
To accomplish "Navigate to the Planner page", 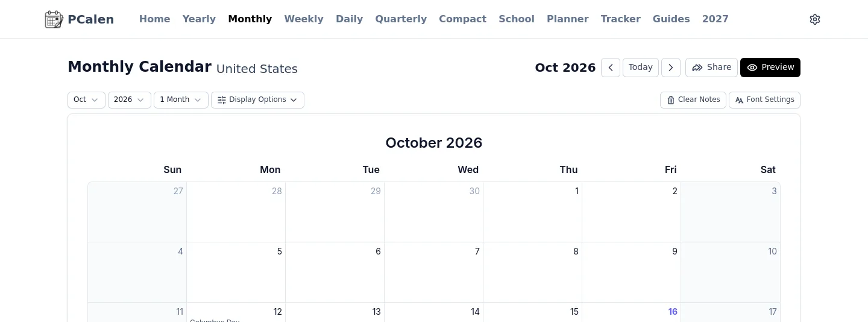I will click(x=568, y=19).
